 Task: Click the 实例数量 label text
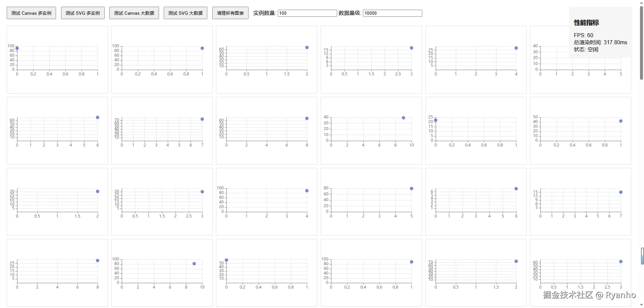[264, 13]
